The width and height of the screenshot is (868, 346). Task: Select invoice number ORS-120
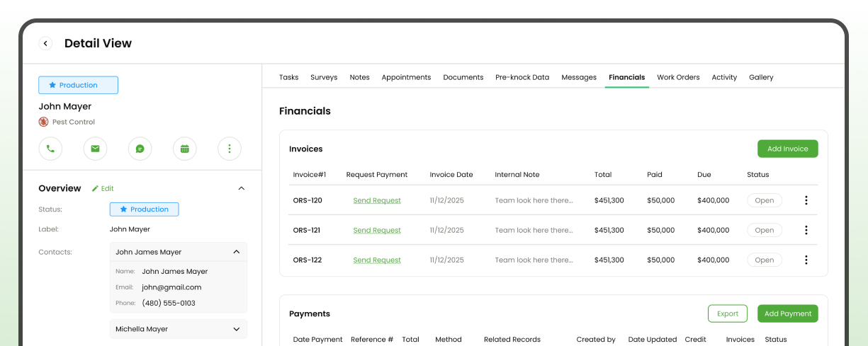click(308, 200)
